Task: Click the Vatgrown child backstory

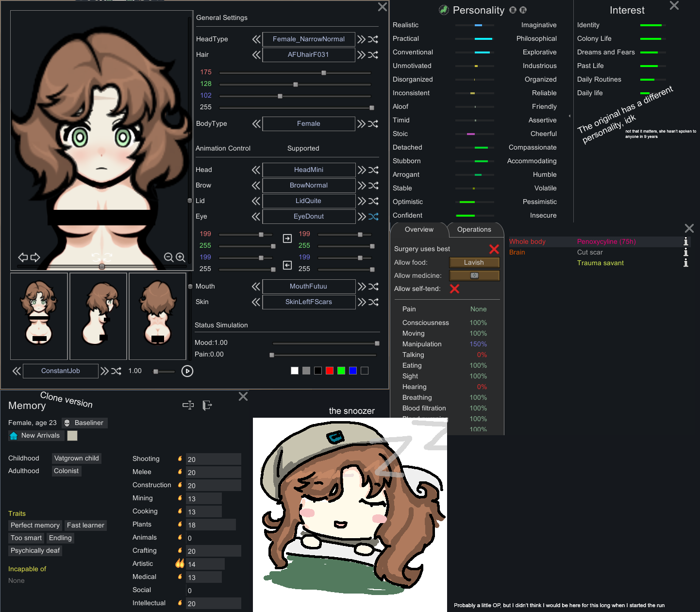Action: [x=77, y=459]
